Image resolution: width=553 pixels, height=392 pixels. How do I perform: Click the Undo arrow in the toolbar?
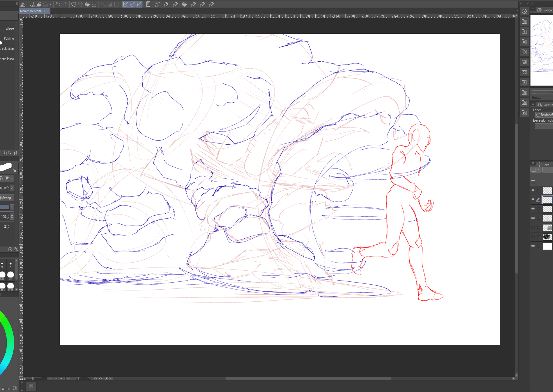tap(58, 4)
